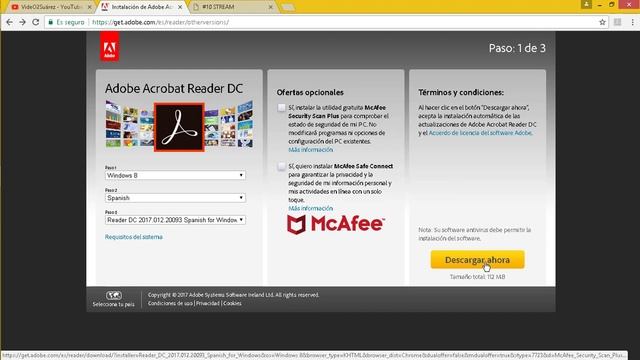This screenshot has height=360, width=640.
Task: Click the Paso: 1 de 3 text
Action: (517, 48)
